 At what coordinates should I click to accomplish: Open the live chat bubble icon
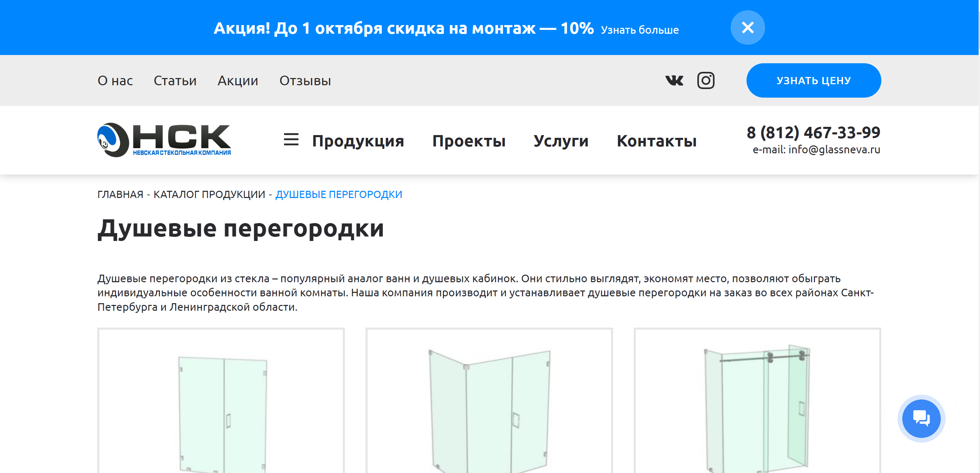[x=921, y=418]
